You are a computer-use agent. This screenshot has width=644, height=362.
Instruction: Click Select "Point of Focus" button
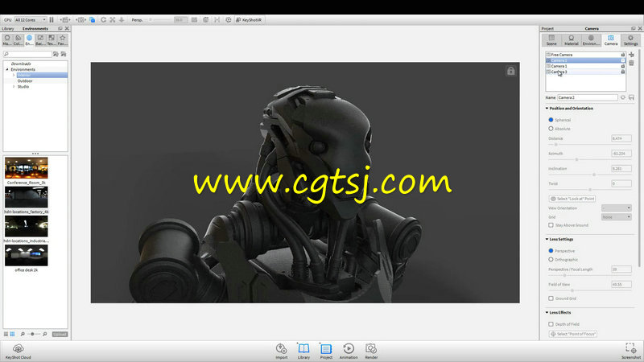pyautogui.click(x=573, y=334)
